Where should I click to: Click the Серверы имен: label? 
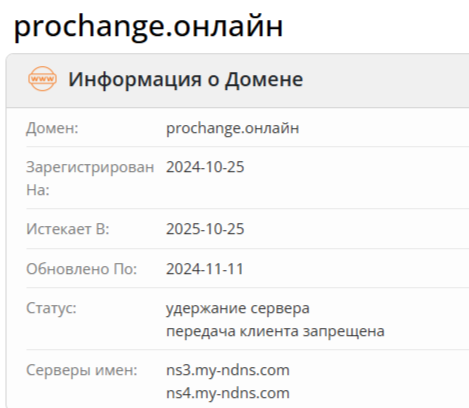pos(82,370)
